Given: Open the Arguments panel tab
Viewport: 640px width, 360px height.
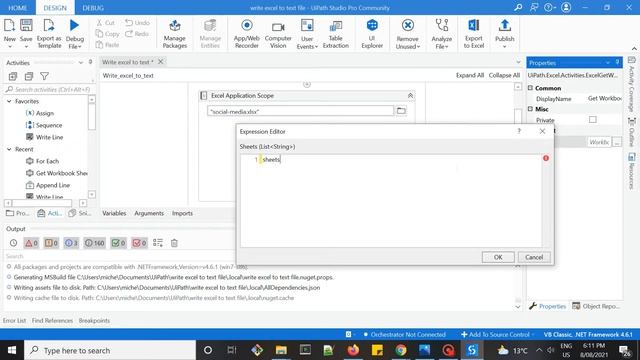Looking at the screenshot, I should click(x=149, y=213).
